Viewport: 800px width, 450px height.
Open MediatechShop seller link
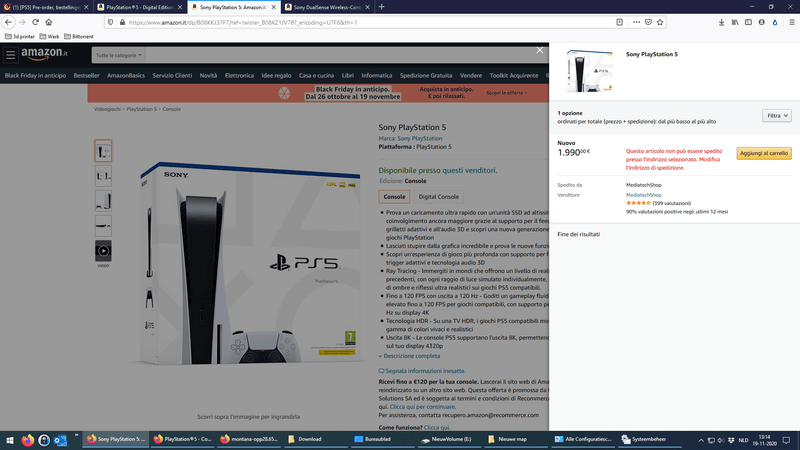pyautogui.click(x=643, y=195)
